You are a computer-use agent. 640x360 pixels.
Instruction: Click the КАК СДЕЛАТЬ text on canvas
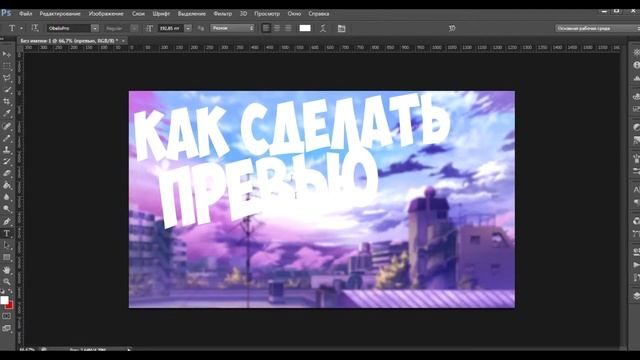click(x=292, y=127)
